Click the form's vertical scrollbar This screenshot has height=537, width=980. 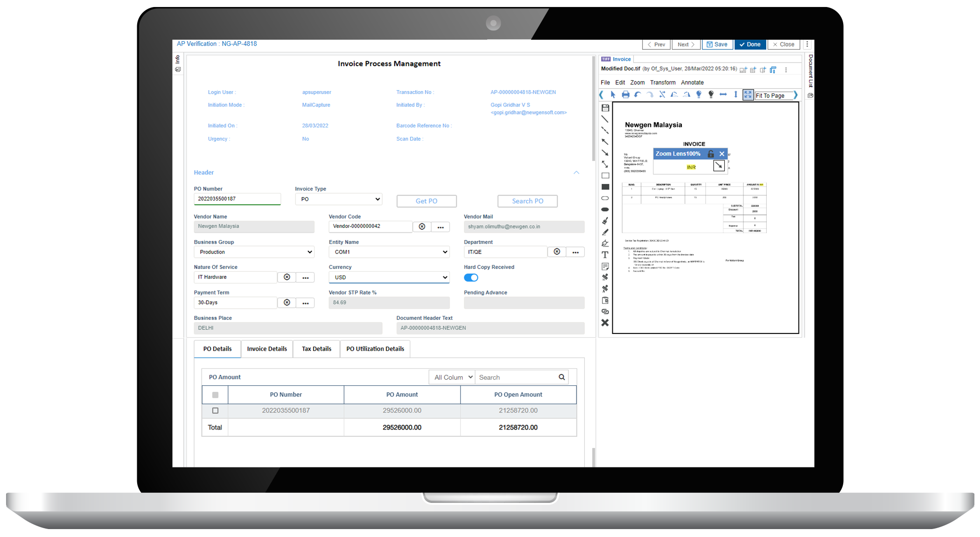[x=594, y=108]
